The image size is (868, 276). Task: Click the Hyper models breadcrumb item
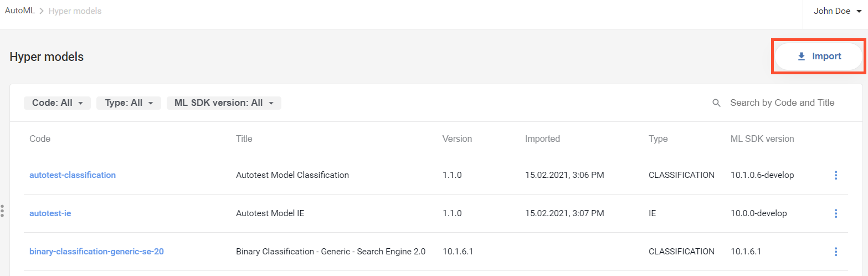pyautogui.click(x=75, y=11)
